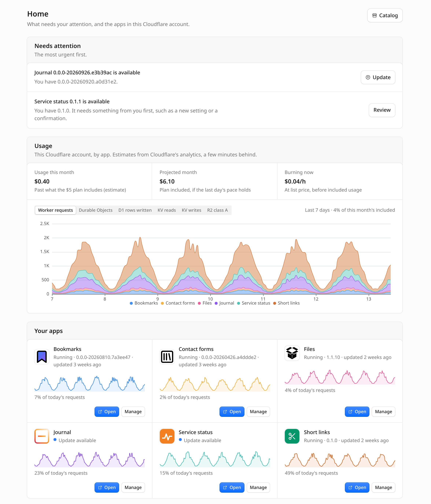This screenshot has height=504, width=431.
Task: Open the Catalog
Action: [x=385, y=16]
